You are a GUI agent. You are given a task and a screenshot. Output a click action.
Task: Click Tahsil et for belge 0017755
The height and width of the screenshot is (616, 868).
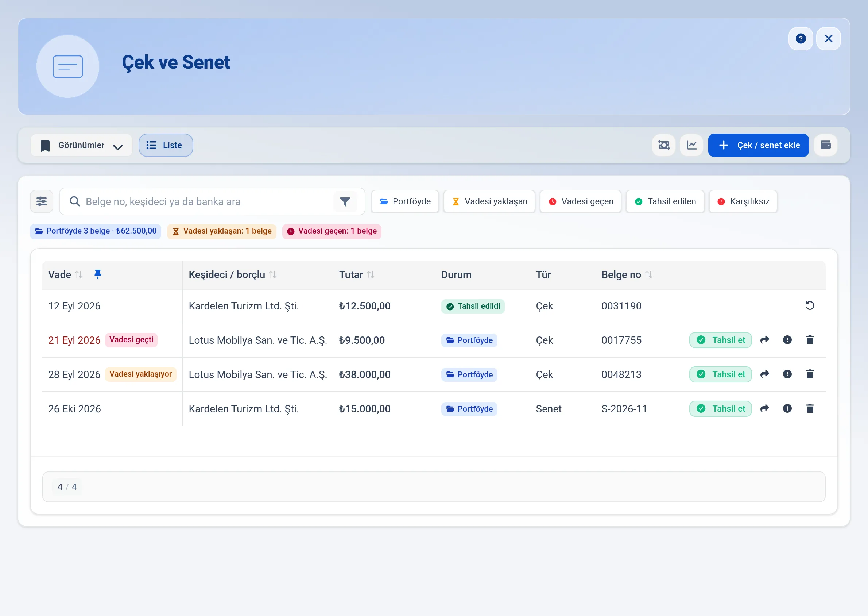coord(721,340)
